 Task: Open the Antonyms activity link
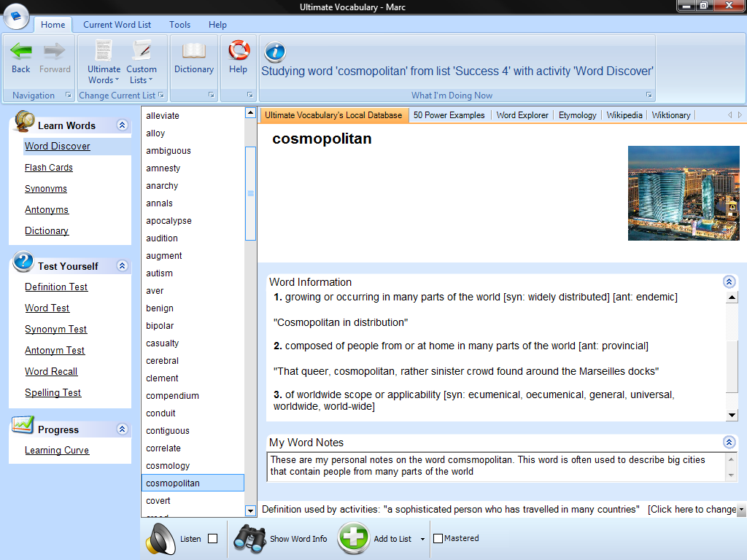[x=47, y=209]
